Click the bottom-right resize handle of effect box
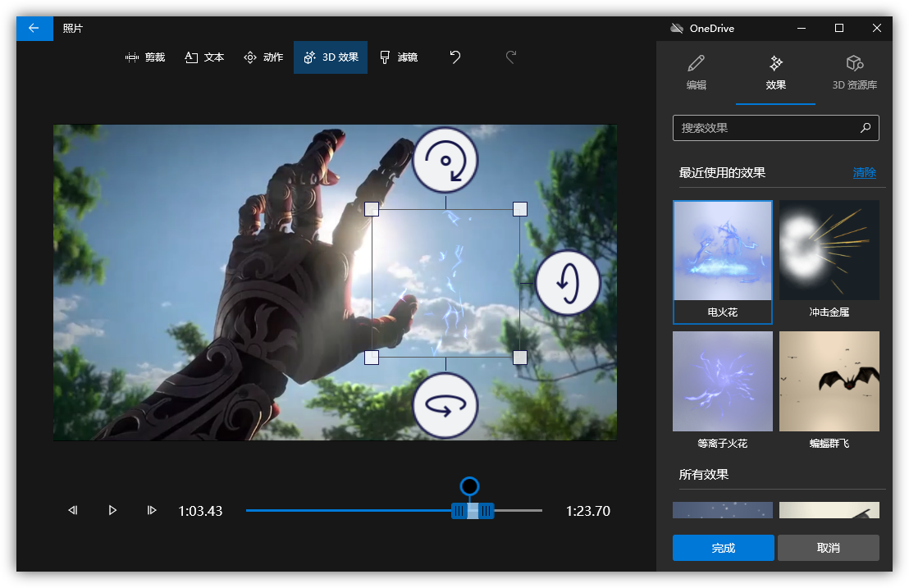Image resolution: width=909 pixels, height=588 pixels. pyautogui.click(x=520, y=358)
